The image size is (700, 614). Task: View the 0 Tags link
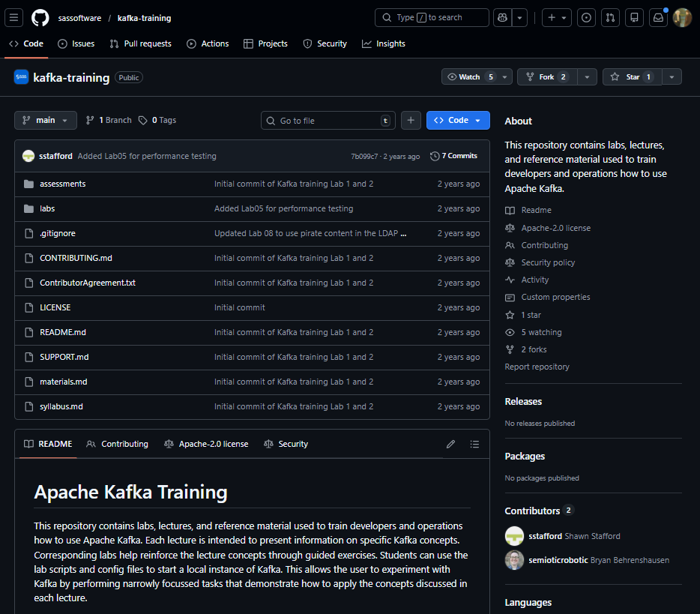[157, 120]
